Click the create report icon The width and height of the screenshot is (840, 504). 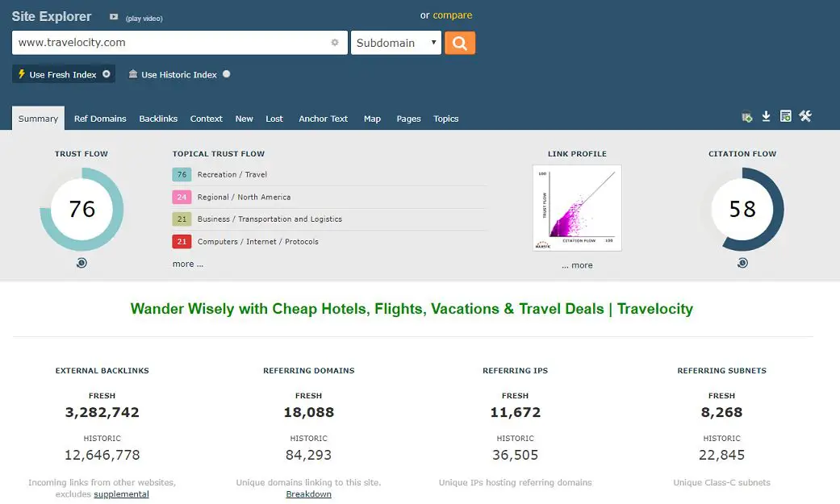coord(785,115)
